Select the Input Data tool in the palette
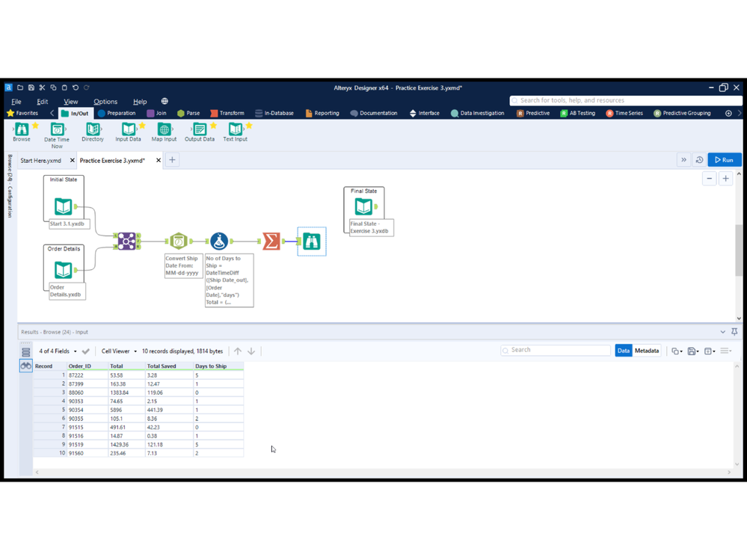This screenshot has height=560, width=747. coord(128,132)
